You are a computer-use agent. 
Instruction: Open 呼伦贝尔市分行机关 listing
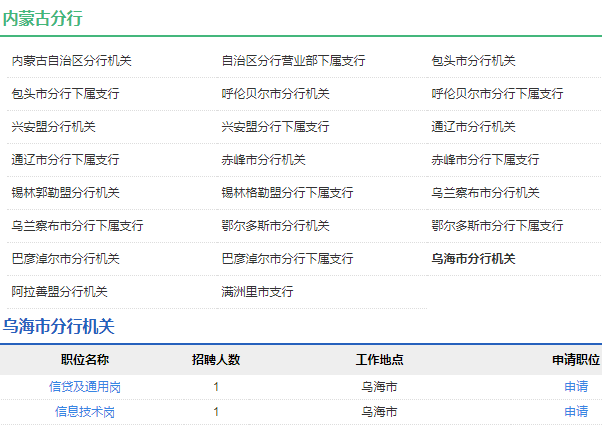click(x=275, y=94)
